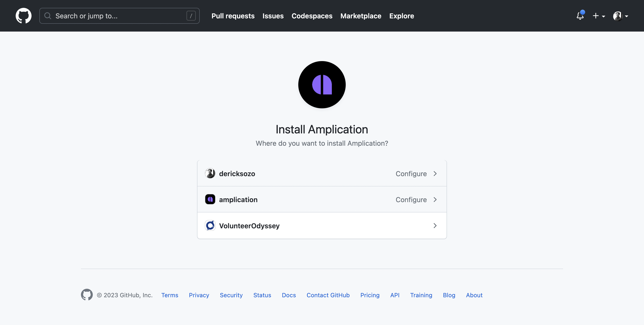Click Configure for dericksozo
Screen dimensions: 644x325
point(411,173)
